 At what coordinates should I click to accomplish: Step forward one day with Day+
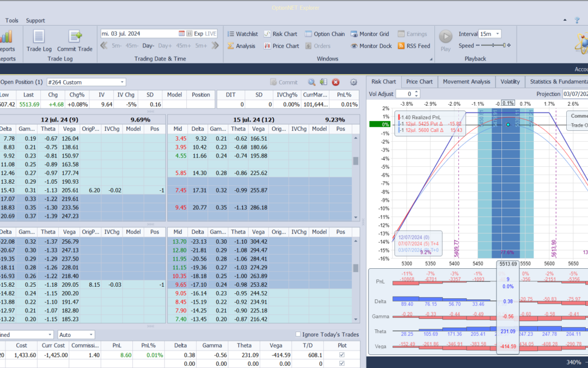[x=165, y=46]
